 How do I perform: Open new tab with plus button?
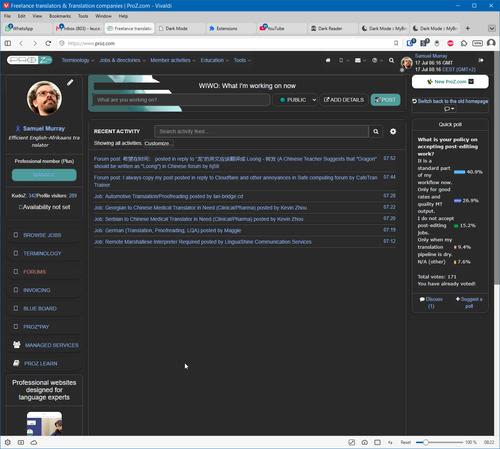(x=468, y=28)
